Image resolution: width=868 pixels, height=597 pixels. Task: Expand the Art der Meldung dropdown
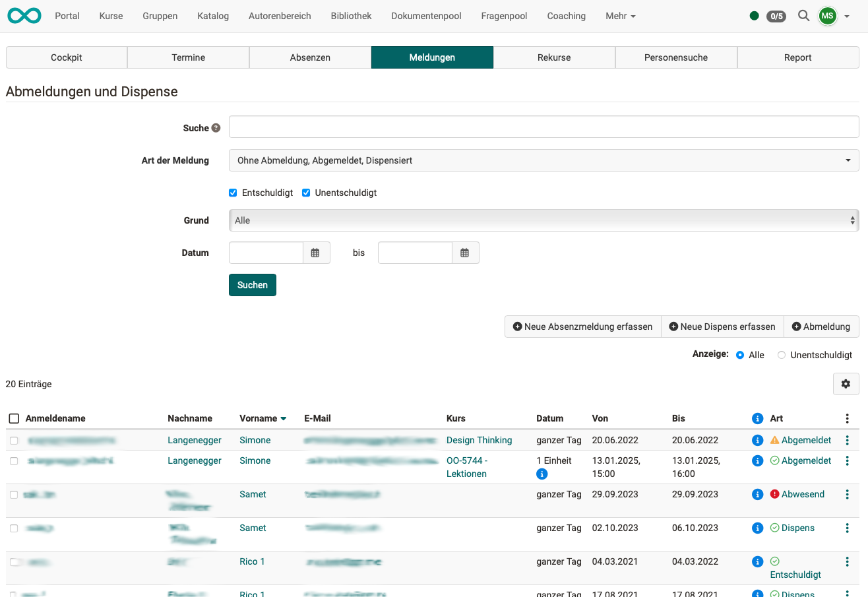543,160
